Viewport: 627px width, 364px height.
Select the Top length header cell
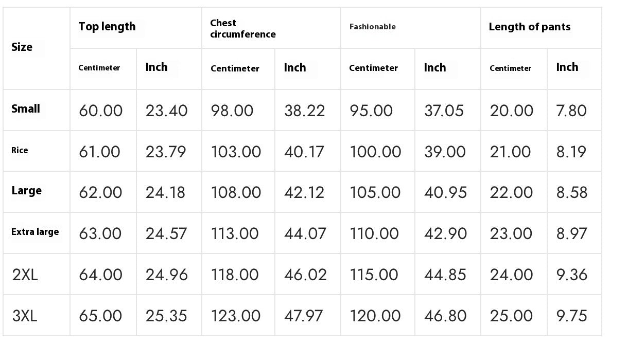point(107,27)
